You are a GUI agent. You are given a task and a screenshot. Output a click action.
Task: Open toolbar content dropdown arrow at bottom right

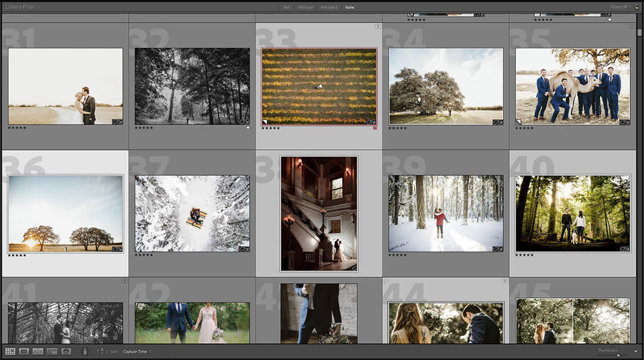click(x=636, y=352)
